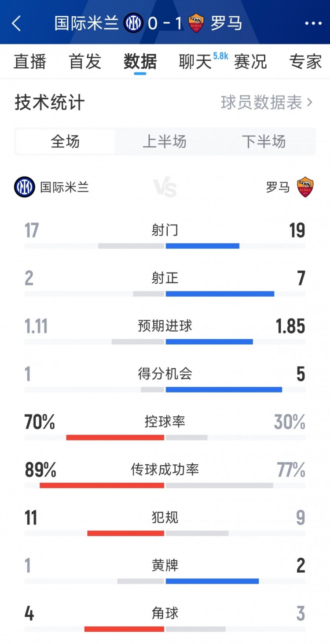This screenshot has height=644, width=330.
Task: Select the 全场 full-match stats option
Action: coord(65,141)
